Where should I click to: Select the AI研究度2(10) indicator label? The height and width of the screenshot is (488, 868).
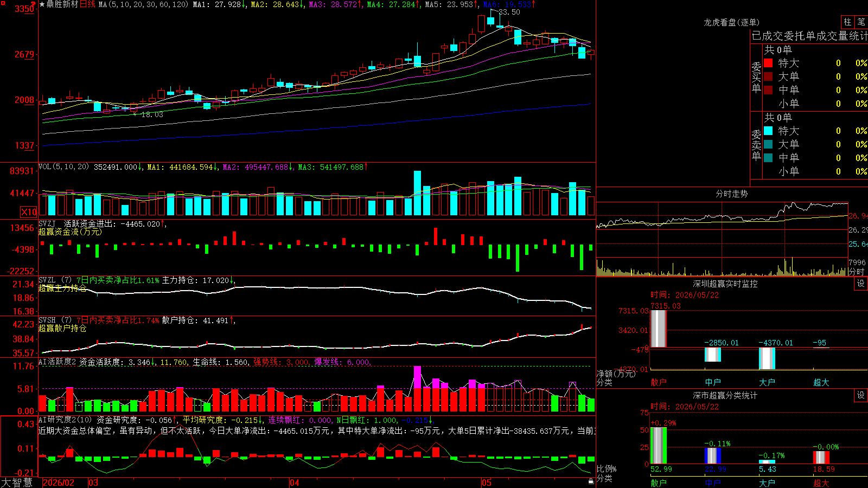pos(65,420)
